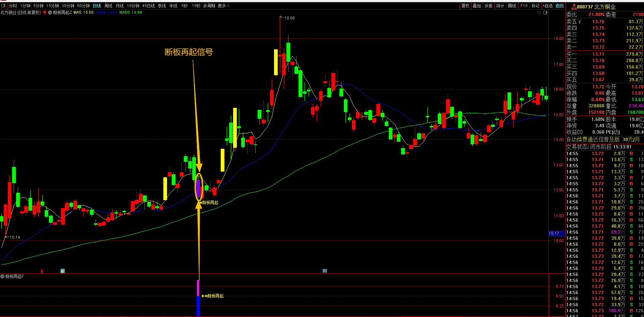The height and width of the screenshot is (317, 644).
Task: Select the 日线 daily period
Action: pyautogui.click(x=97, y=6)
